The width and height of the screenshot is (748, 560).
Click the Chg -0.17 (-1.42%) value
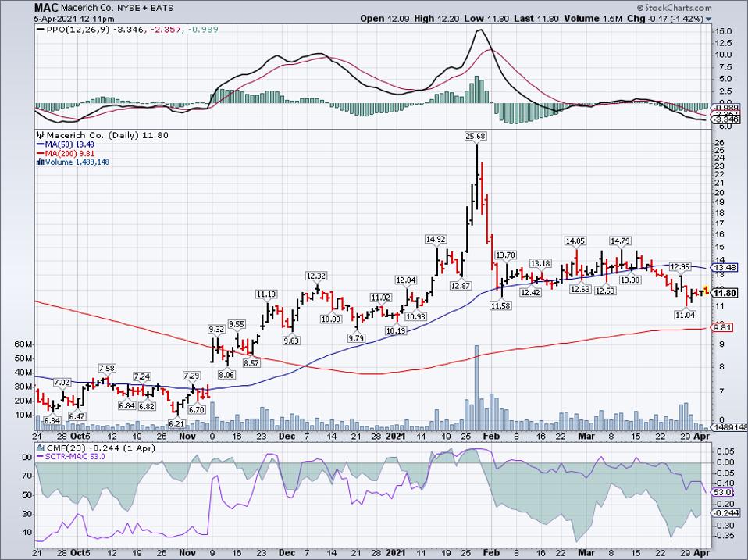(x=665, y=19)
